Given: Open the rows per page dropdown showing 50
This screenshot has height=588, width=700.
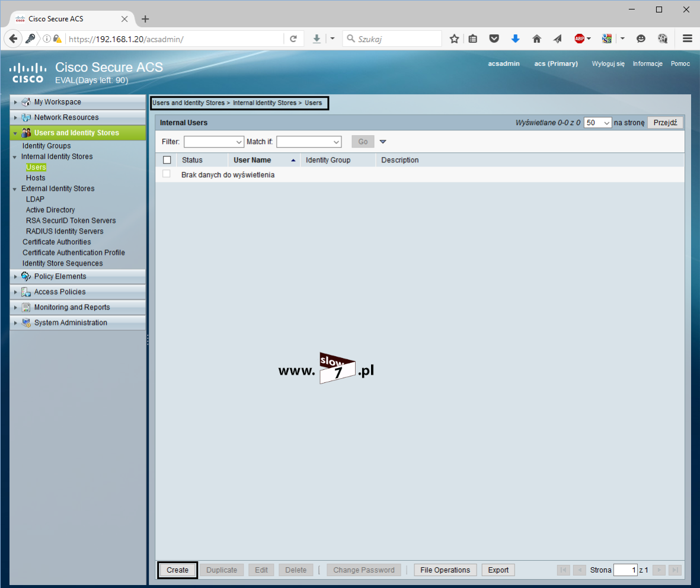Looking at the screenshot, I should coord(597,122).
